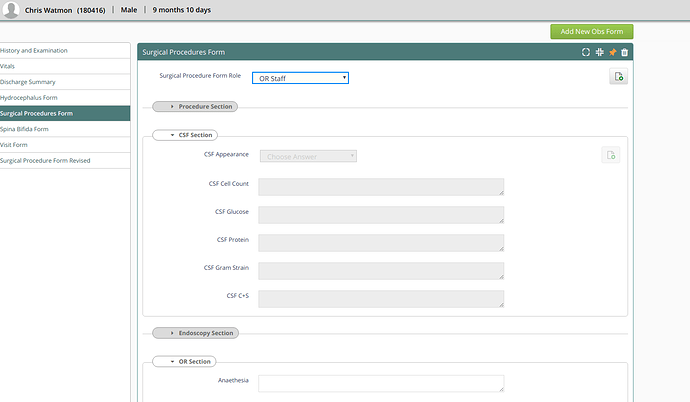Click the 'Male' gender text
The width and height of the screenshot is (690, 402).
[129, 10]
